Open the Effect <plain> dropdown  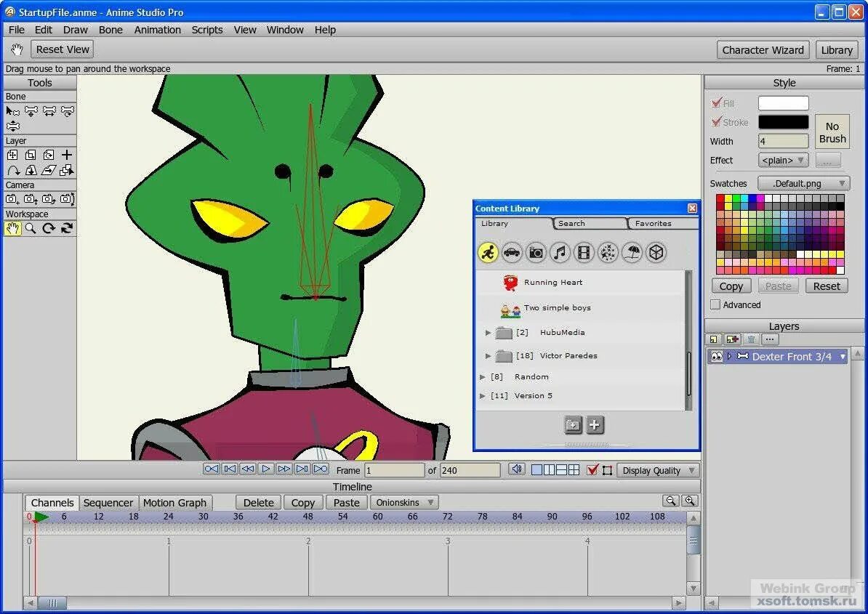coord(783,161)
